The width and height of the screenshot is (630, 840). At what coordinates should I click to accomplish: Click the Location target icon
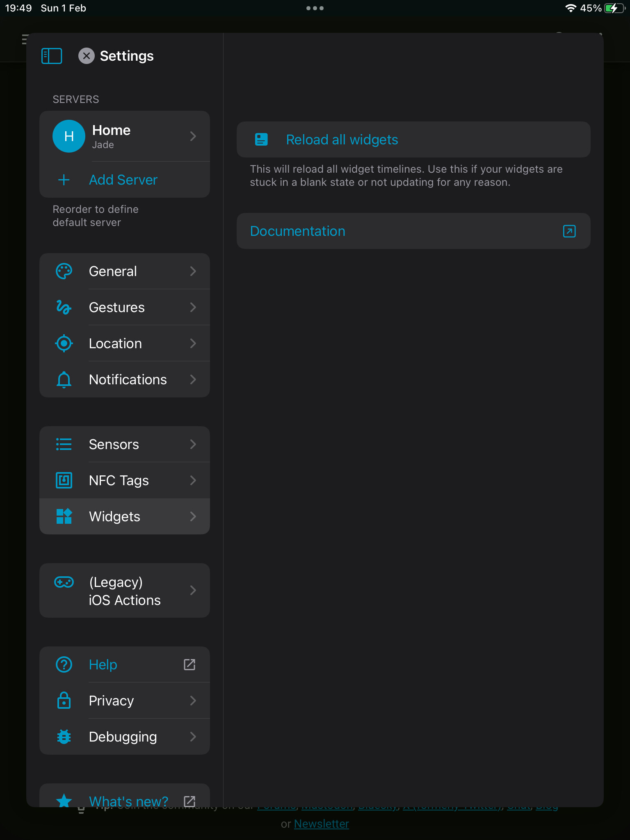[x=64, y=343]
